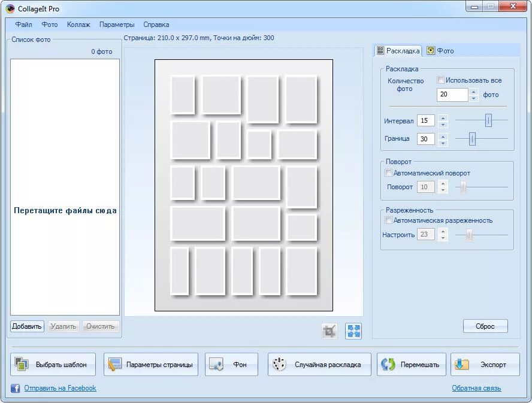Image resolution: width=532 pixels, height=403 pixels.
Task: Click the Настроить sparsity slider handle
Action: coord(469,235)
